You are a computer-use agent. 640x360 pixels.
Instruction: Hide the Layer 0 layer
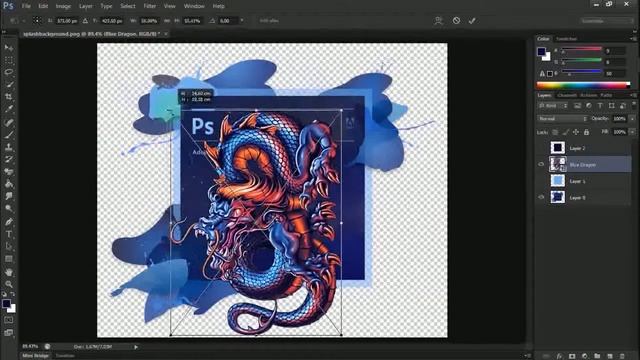[x=541, y=197]
